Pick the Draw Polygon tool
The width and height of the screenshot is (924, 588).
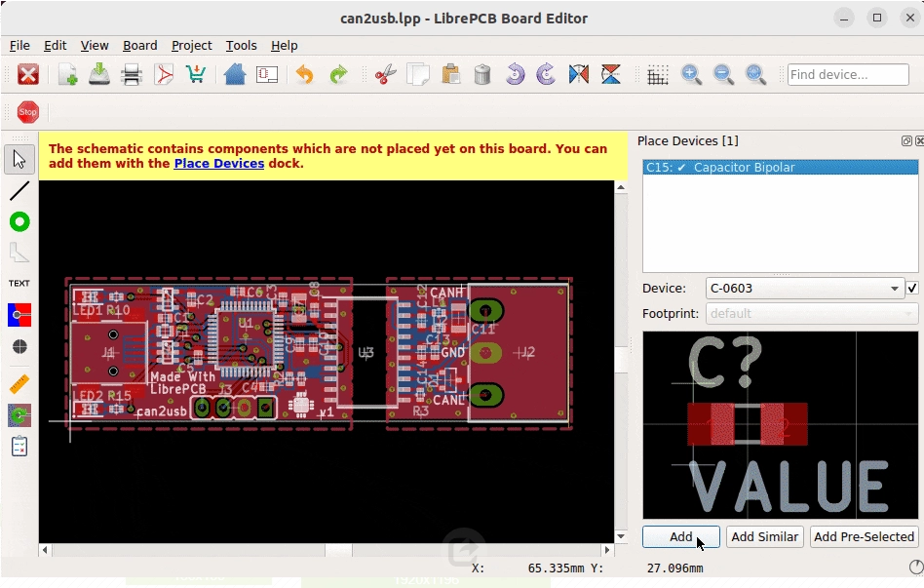point(19,253)
